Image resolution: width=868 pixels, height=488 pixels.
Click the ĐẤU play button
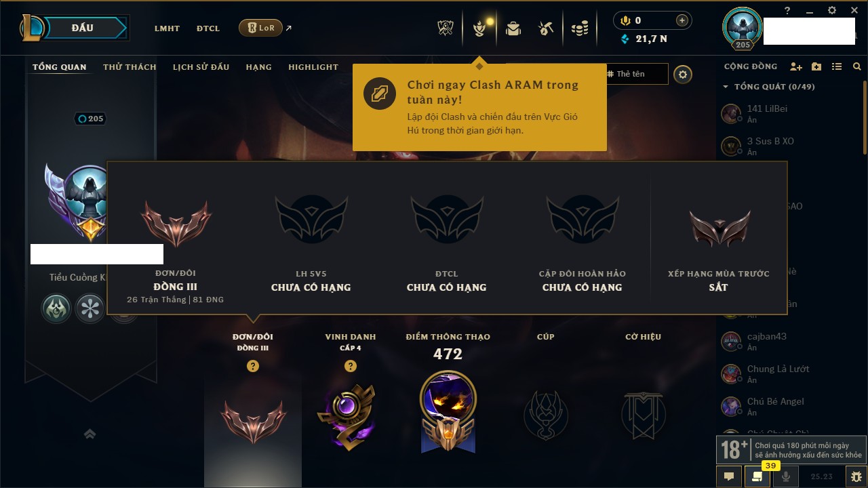point(83,28)
